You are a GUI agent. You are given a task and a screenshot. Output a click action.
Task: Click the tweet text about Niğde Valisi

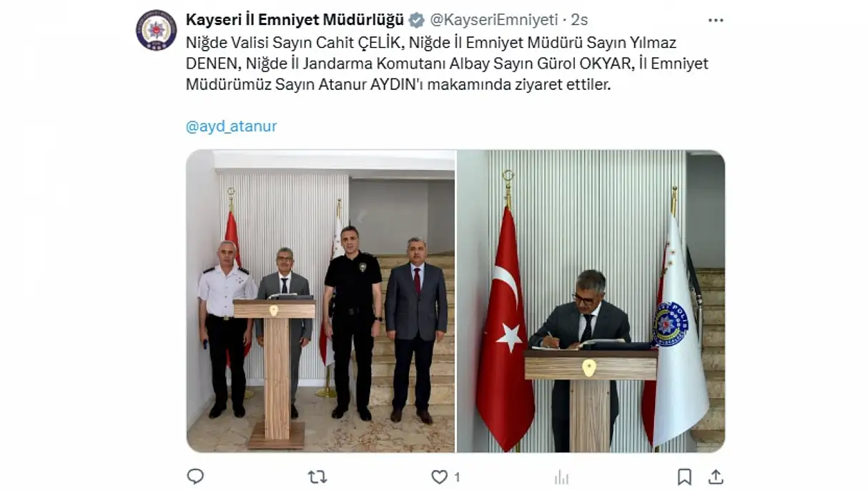tap(447, 64)
